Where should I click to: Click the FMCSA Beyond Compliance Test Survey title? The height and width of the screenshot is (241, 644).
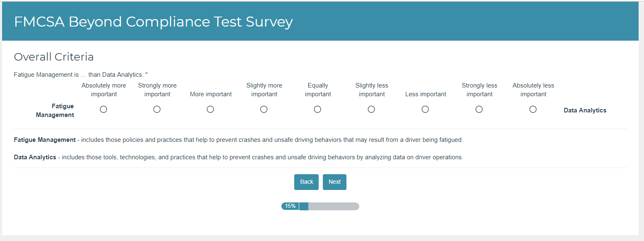pos(153,22)
